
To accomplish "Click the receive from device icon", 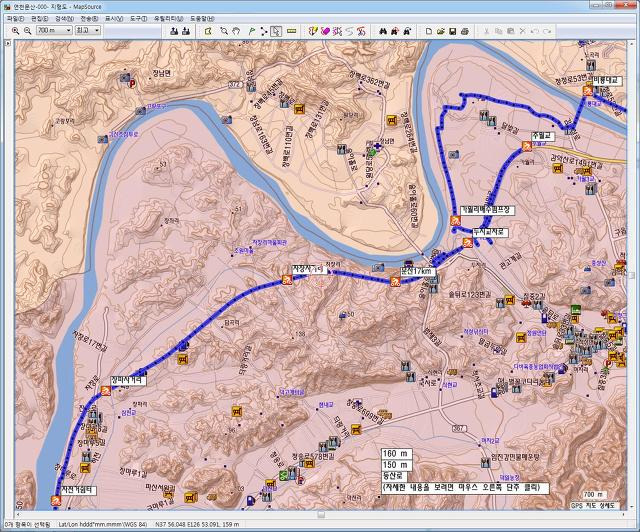I will (186, 31).
